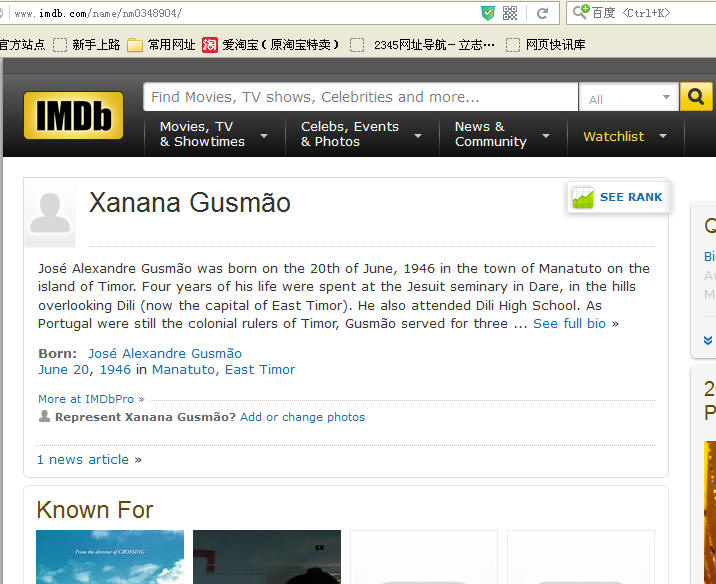This screenshot has width=716, height=584.
Task: Open the 新手上路 bookmark
Action: coord(86,45)
